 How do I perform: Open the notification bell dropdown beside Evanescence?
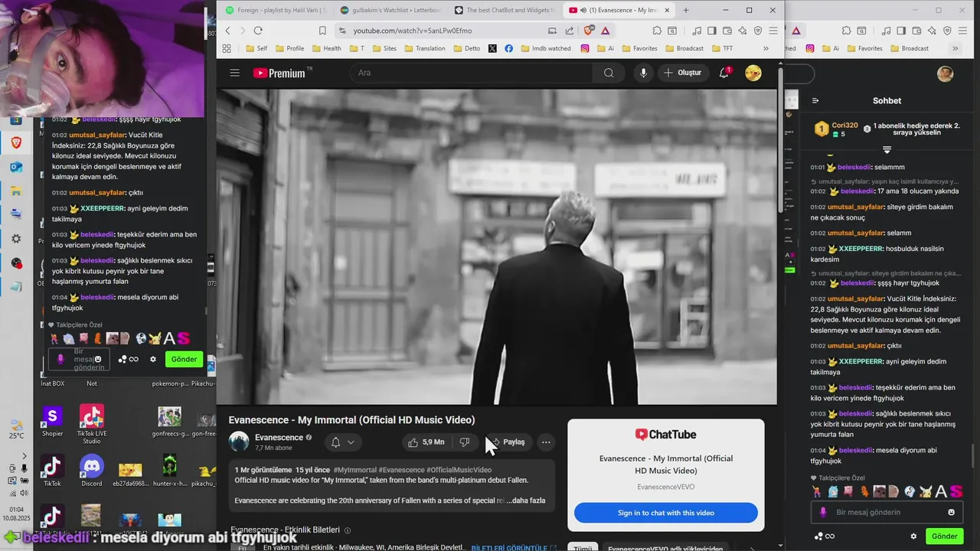(x=342, y=442)
